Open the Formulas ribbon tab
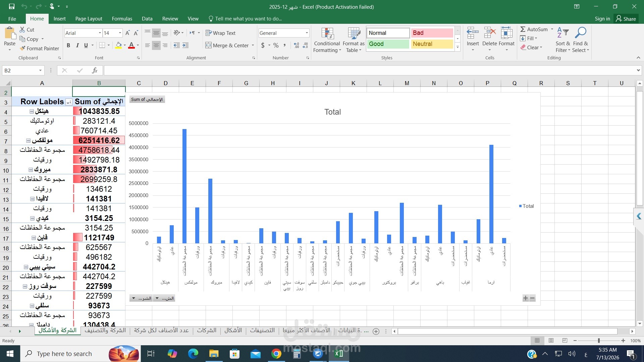Image resolution: width=644 pixels, height=362 pixels. (x=122, y=19)
